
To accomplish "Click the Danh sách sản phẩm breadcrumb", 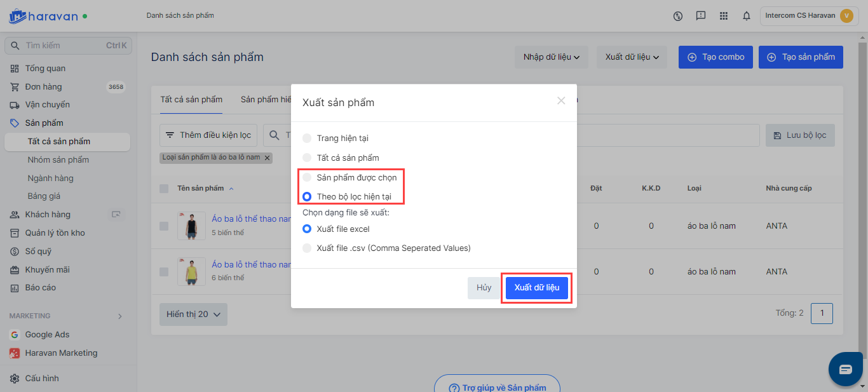I will click(x=180, y=15).
